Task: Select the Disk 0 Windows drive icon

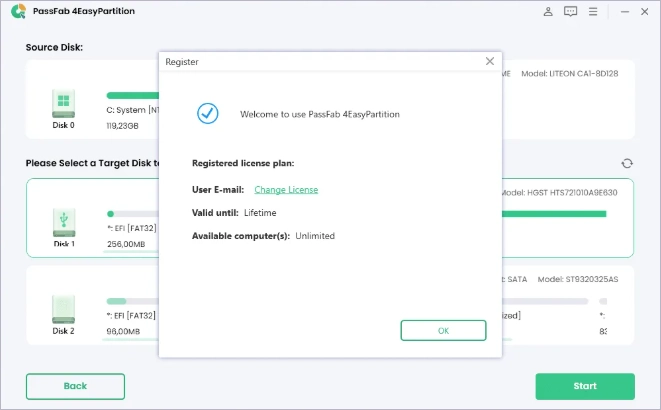Action: [x=63, y=103]
